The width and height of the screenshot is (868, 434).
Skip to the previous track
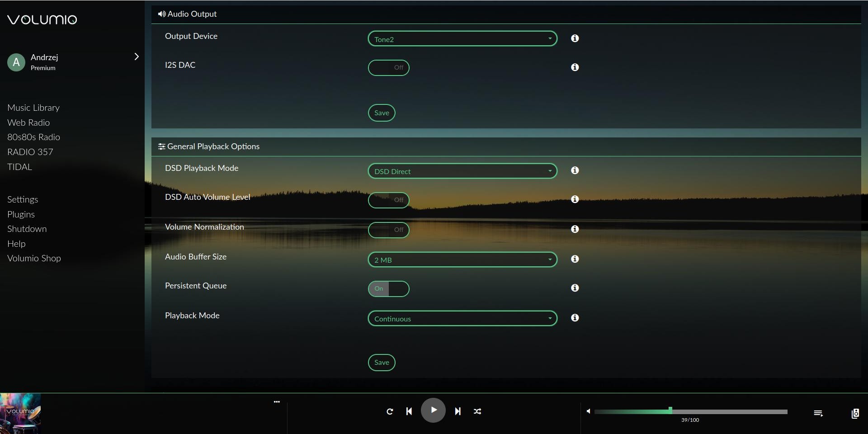point(409,411)
